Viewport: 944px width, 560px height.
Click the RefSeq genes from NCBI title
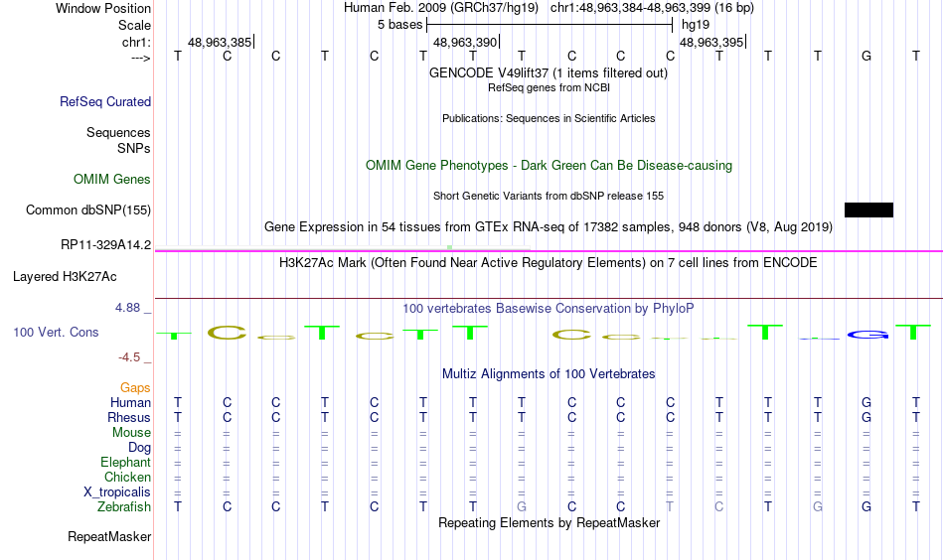(x=549, y=87)
